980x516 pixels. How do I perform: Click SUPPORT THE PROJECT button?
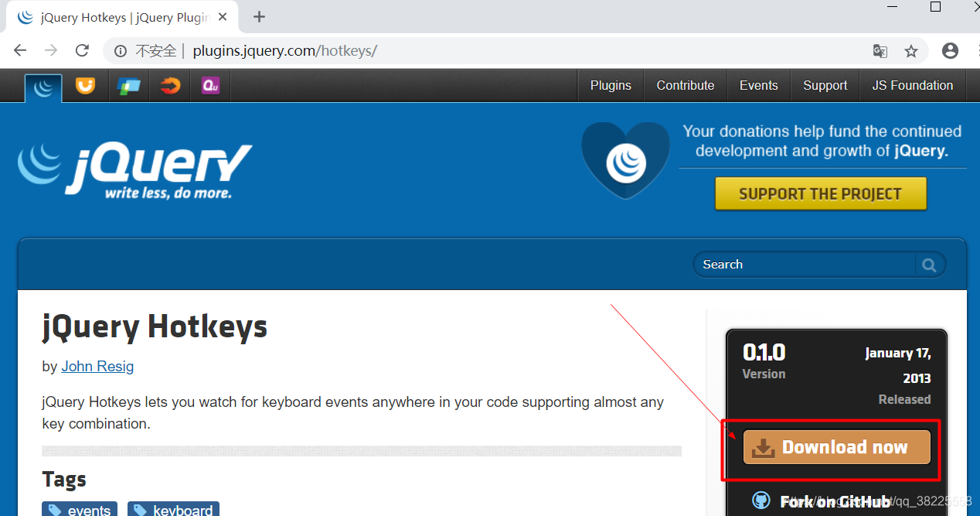[x=820, y=193]
